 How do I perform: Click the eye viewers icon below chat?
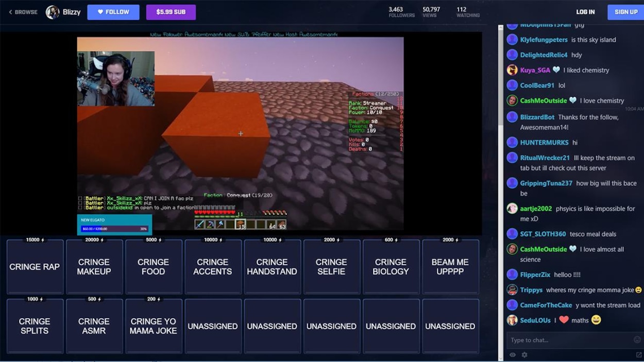click(x=513, y=355)
